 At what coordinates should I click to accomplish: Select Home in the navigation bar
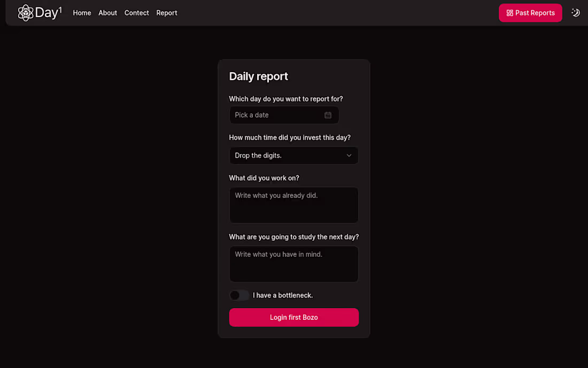click(82, 12)
